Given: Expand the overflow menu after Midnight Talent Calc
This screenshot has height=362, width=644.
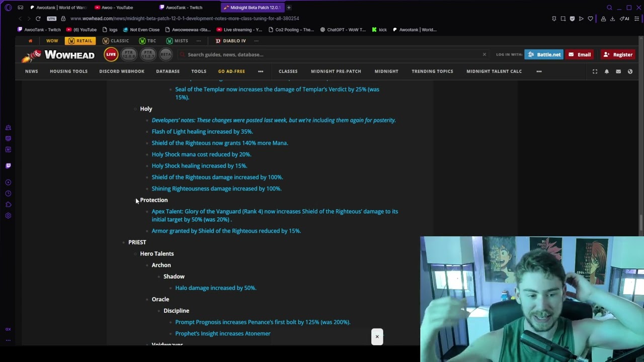Looking at the screenshot, I should point(539,71).
